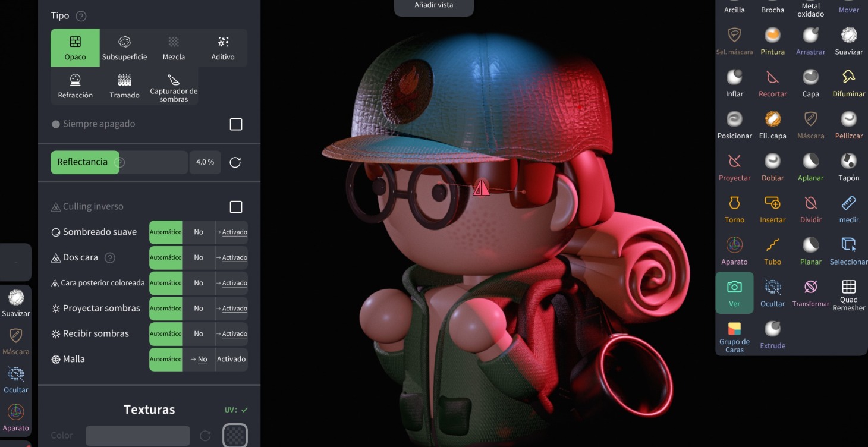Set Cara posterior coloreada to No
The width and height of the screenshot is (868, 447).
coord(199,283)
